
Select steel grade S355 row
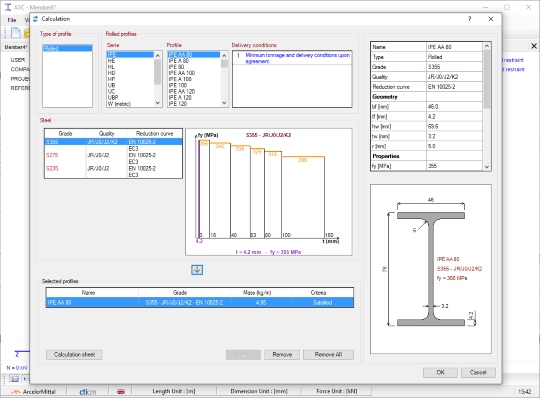(x=113, y=142)
